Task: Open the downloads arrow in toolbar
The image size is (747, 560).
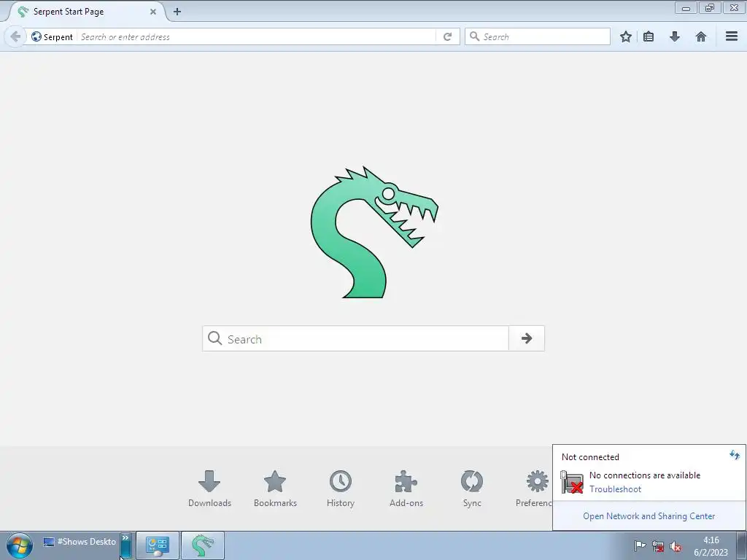Action: point(675,36)
